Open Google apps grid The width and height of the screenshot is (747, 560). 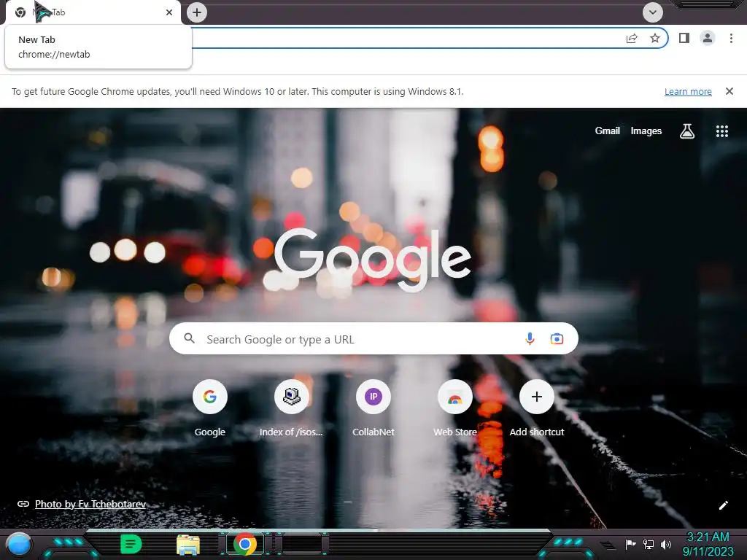coord(721,131)
